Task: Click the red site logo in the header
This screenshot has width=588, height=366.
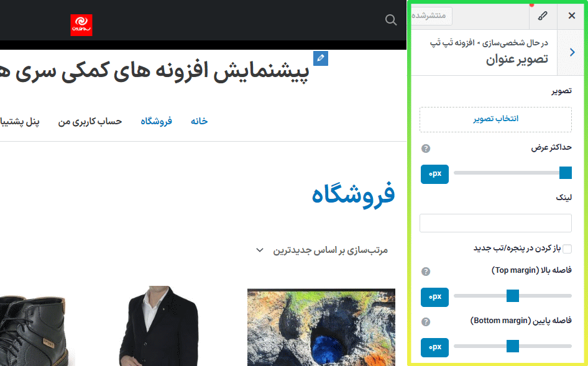Action: [81, 26]
